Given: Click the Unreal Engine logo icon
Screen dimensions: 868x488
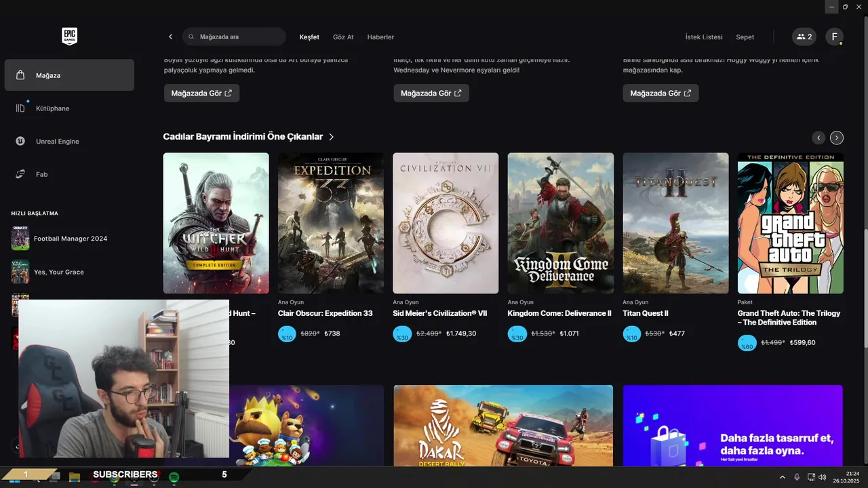Looking at the screenshot, I should point(20,141).
